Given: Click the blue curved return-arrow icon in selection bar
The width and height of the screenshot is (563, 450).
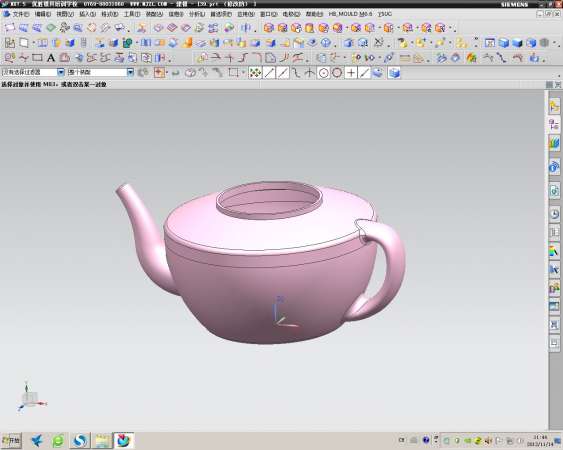Looking at the screenshot, I should (x=175, y=73).
